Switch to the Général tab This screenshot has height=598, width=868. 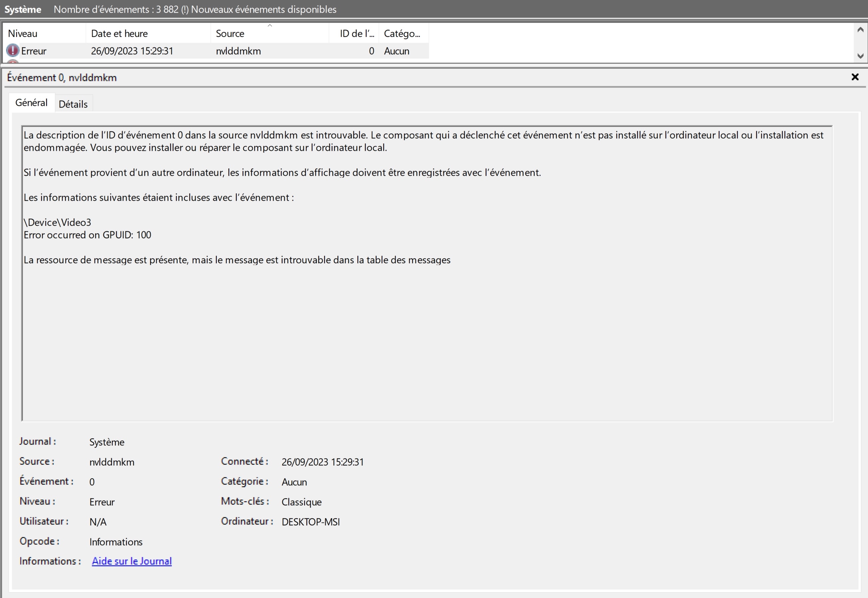(32, 103)
